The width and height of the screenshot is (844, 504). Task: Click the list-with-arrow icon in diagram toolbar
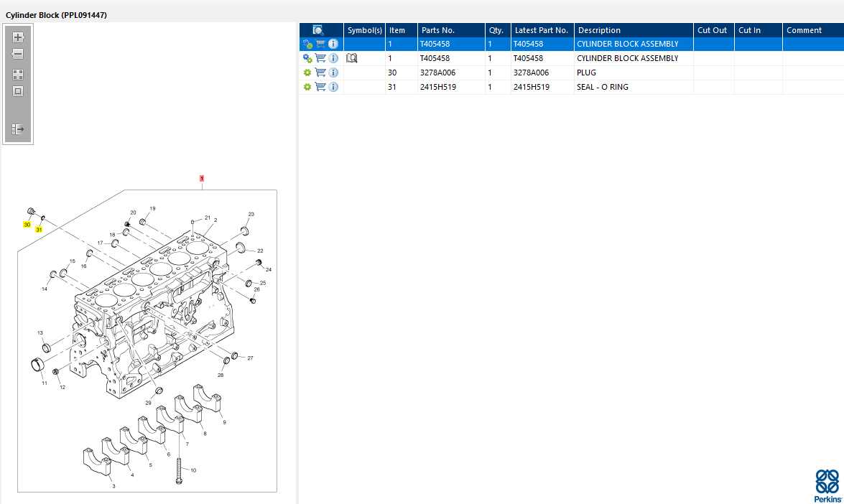click(18, 129)
